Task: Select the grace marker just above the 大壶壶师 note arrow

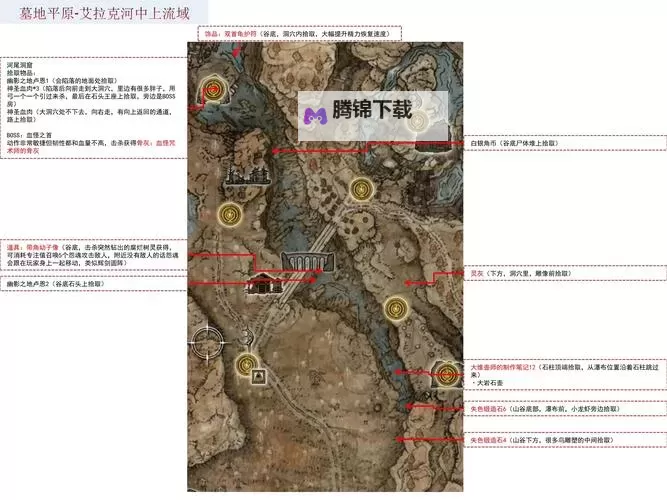Action: point(396,307)
